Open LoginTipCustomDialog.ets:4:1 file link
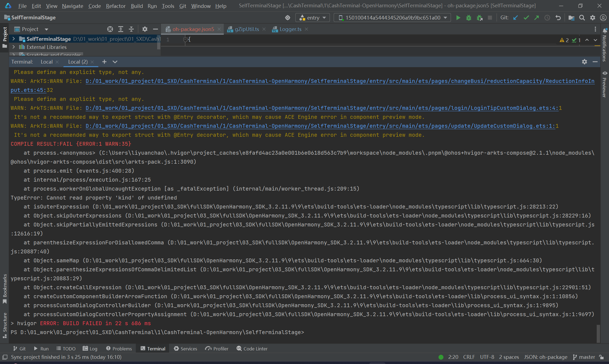The image size is (609, 364). [322, 108]
